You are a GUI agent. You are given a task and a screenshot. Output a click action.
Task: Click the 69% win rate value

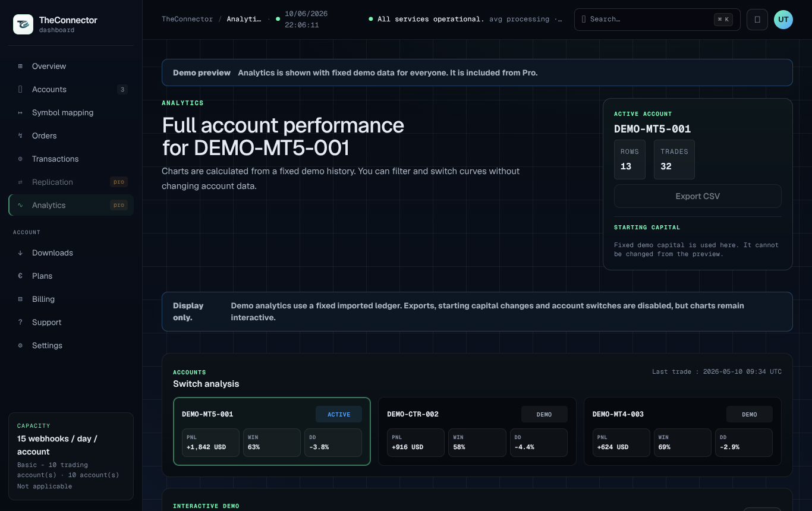tap(665, 447)
